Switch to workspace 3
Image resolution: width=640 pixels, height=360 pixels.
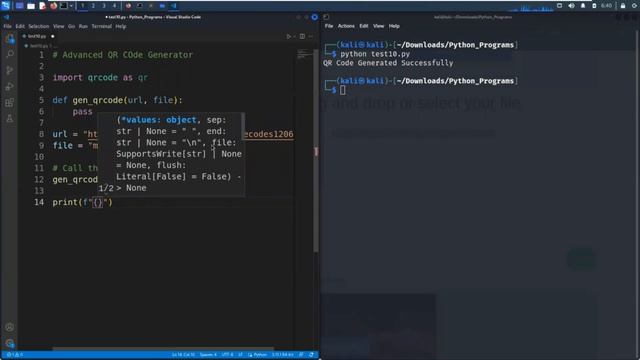click(104, 6)
